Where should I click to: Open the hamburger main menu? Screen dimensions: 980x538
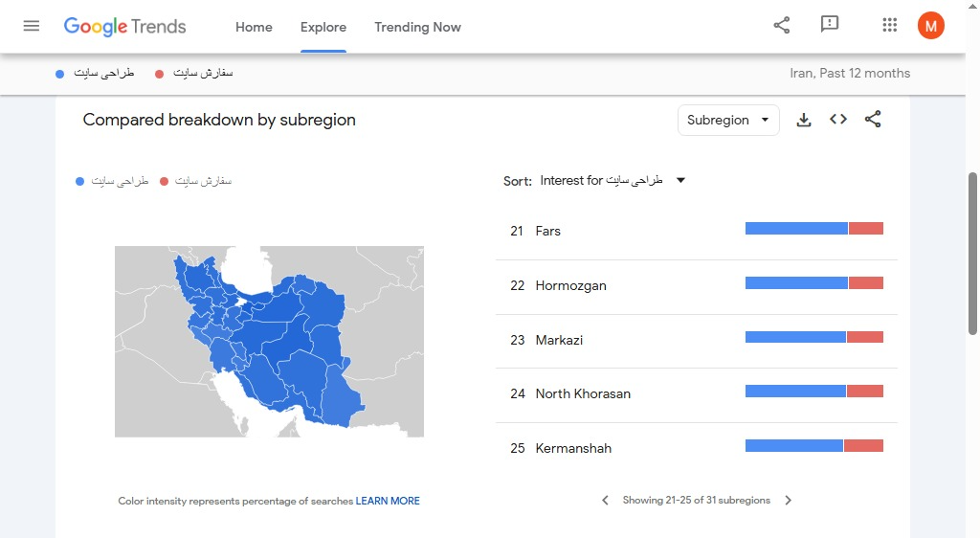pyautogui.click(x=32, y=26)
